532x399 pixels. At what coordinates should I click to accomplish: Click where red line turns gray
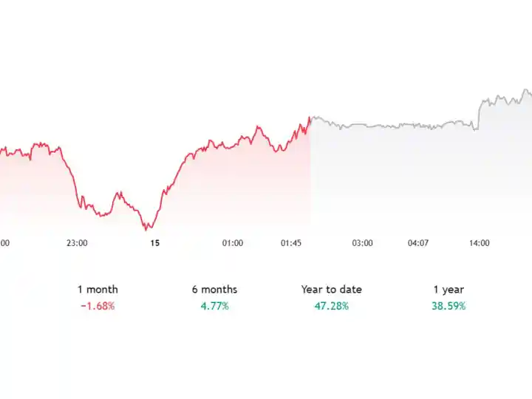click(x=310, y=119)
